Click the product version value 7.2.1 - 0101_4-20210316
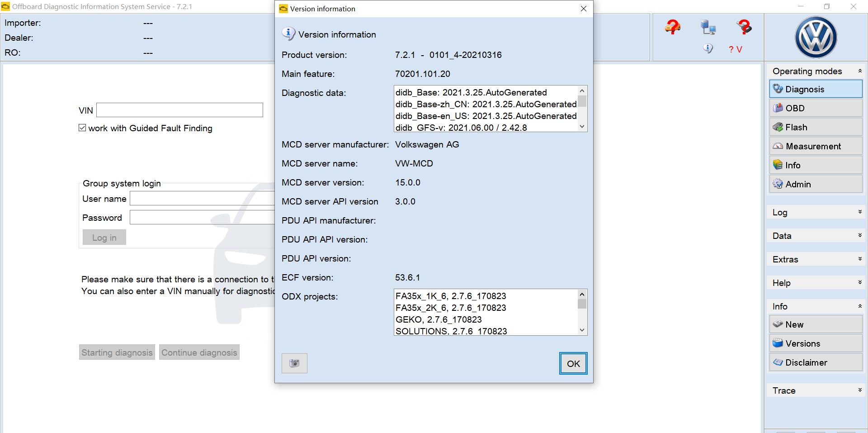868x433 pixels. pos(448,55)
